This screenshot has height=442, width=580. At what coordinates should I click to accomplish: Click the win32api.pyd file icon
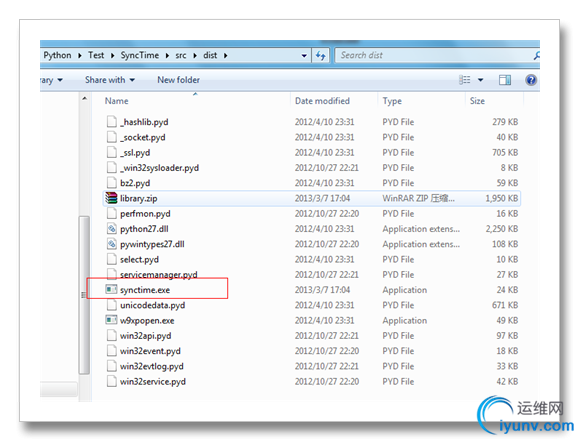click(x=111, y=335)
